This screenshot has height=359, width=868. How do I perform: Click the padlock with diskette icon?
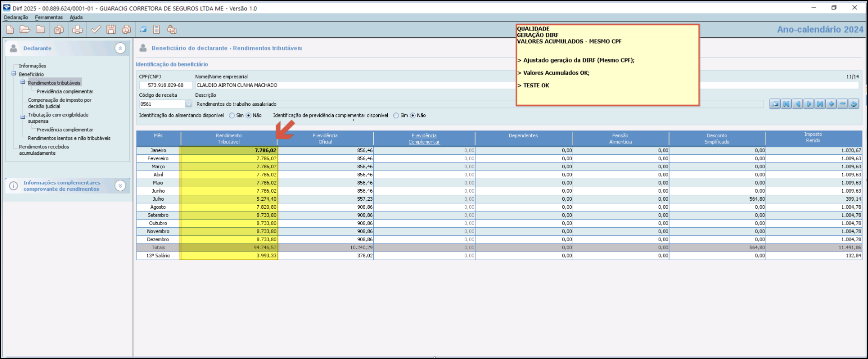point(172,29)
